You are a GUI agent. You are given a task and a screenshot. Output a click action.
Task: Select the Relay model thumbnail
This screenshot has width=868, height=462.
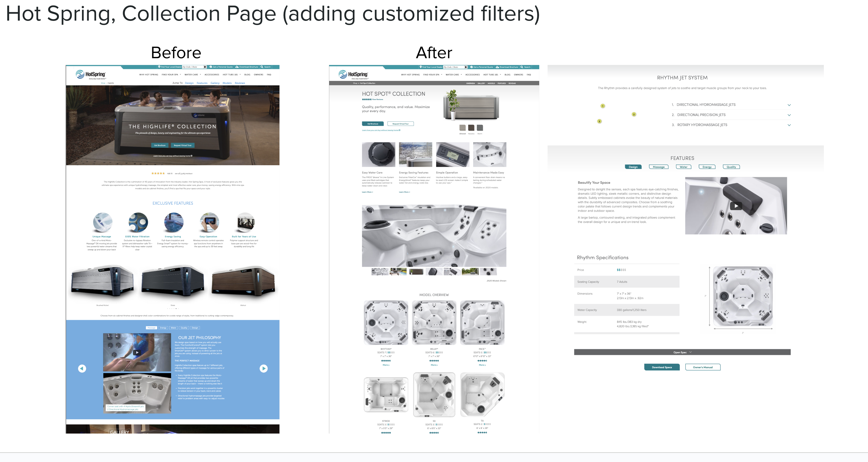[434, 323]
